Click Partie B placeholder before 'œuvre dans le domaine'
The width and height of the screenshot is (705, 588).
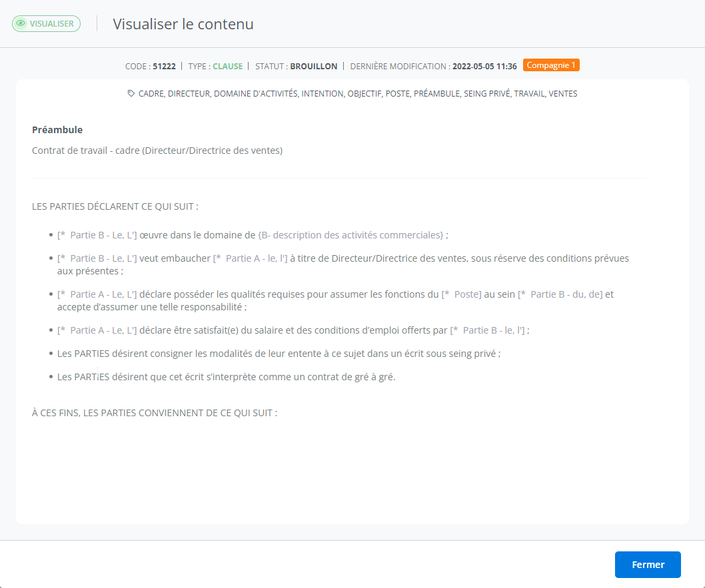(x=97, y=235)
